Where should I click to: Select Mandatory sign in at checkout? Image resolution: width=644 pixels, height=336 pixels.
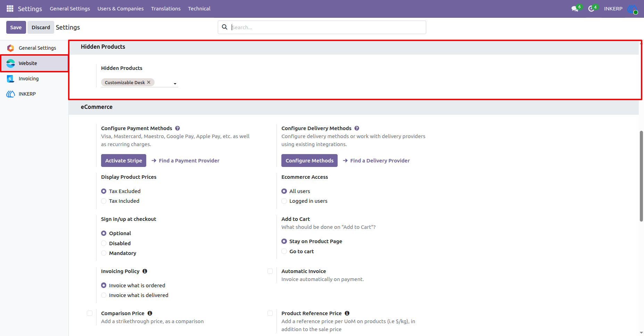pos(104,253)
